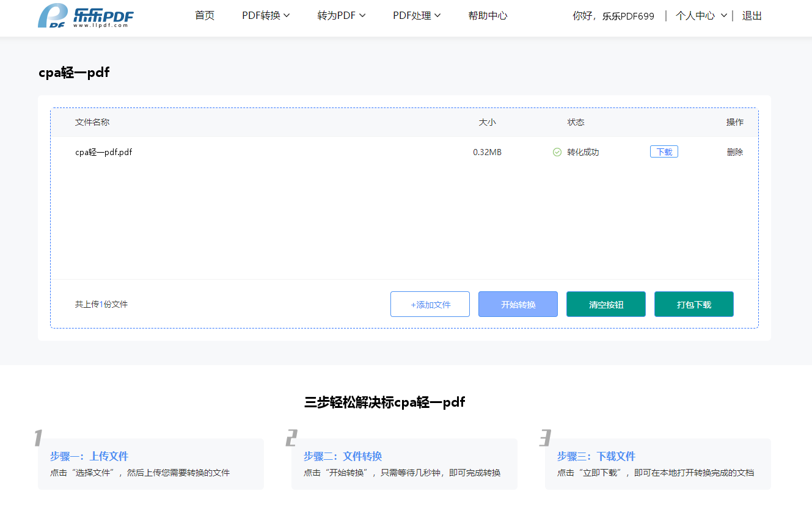Open the 首页 menu item
The width and height of the screenshot is (812, 516).
205,16
